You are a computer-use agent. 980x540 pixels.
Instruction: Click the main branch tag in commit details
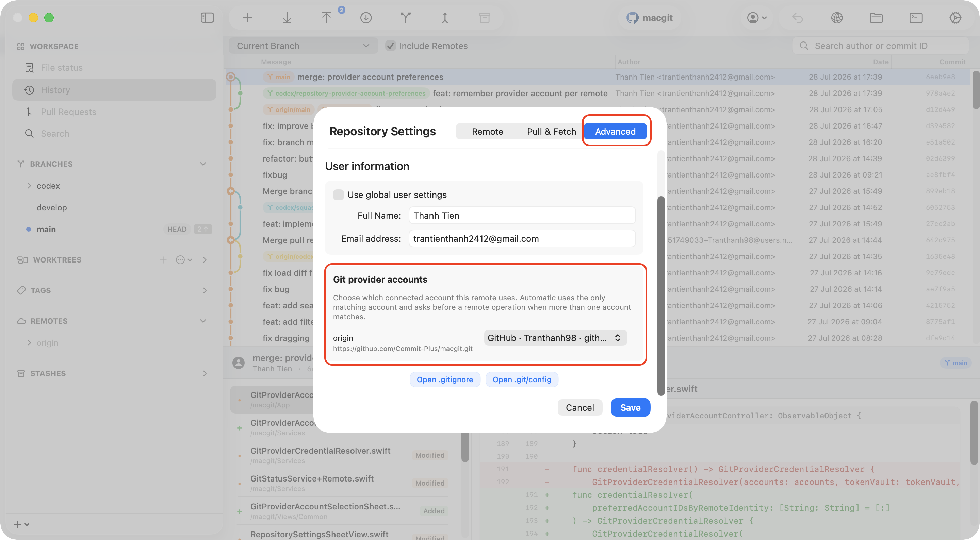tap(955, 363)
